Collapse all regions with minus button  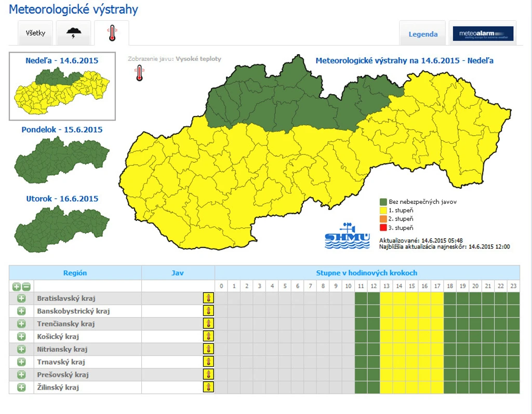pos(26,287)
